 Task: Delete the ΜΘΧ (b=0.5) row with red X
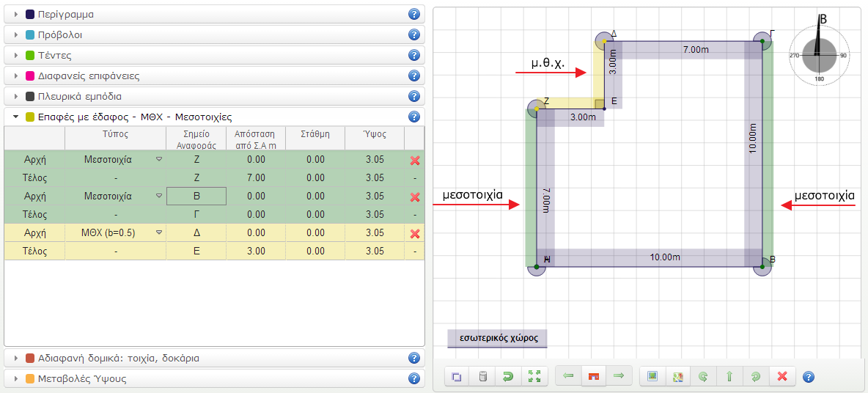click(414, 233)
